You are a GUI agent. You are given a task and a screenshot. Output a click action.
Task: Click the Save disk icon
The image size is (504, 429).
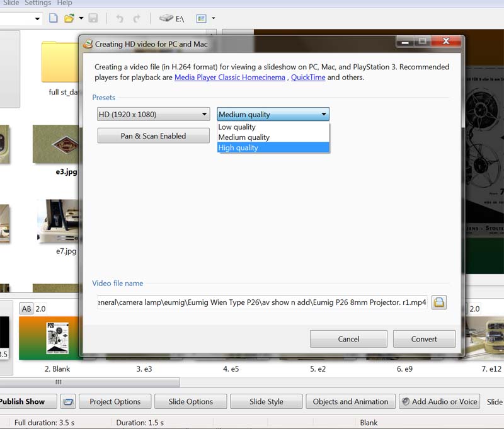coord(93,18)
